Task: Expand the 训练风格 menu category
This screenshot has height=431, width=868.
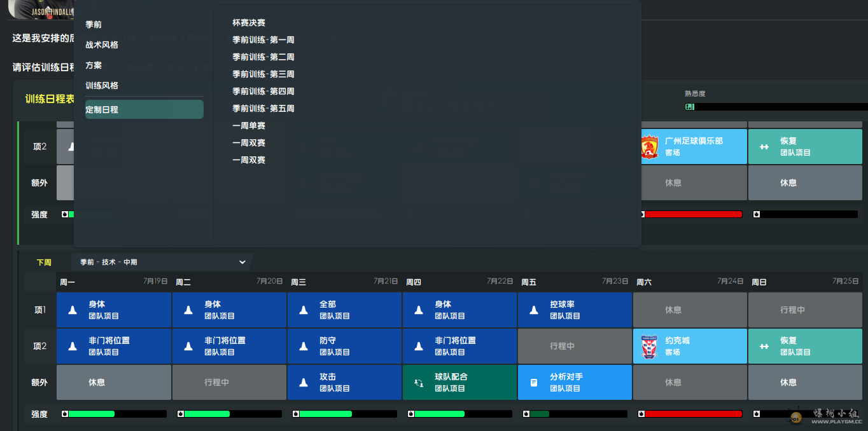Action: pyautogui.click(x=102, y=86)
